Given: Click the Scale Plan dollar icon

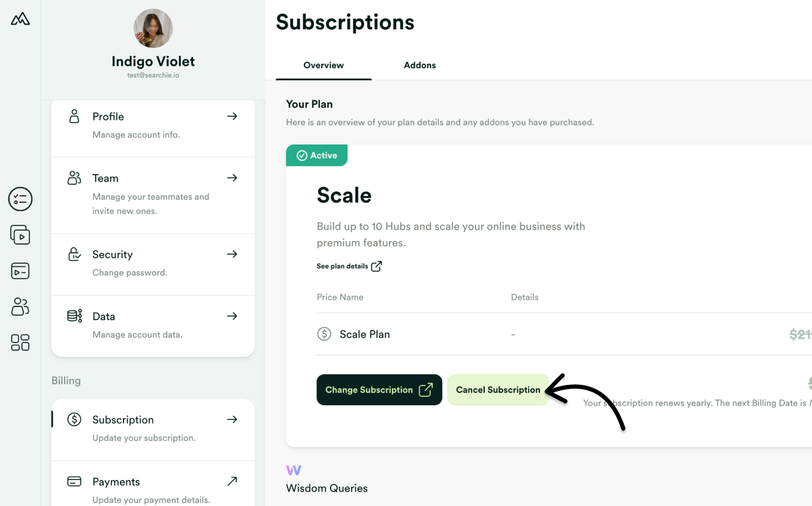Looking at the screenshot, I should (324, 333).
